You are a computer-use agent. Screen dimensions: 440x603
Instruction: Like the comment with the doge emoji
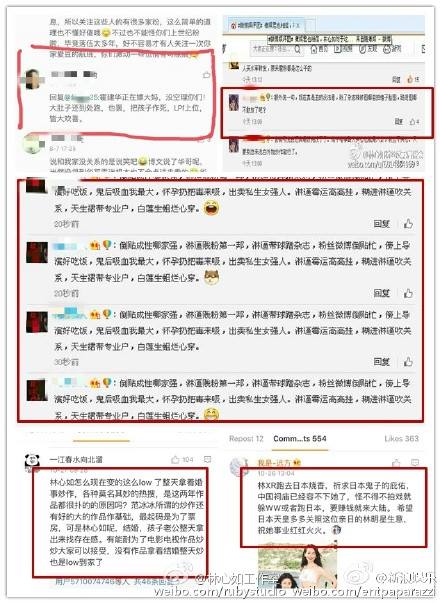coord(408,293)
